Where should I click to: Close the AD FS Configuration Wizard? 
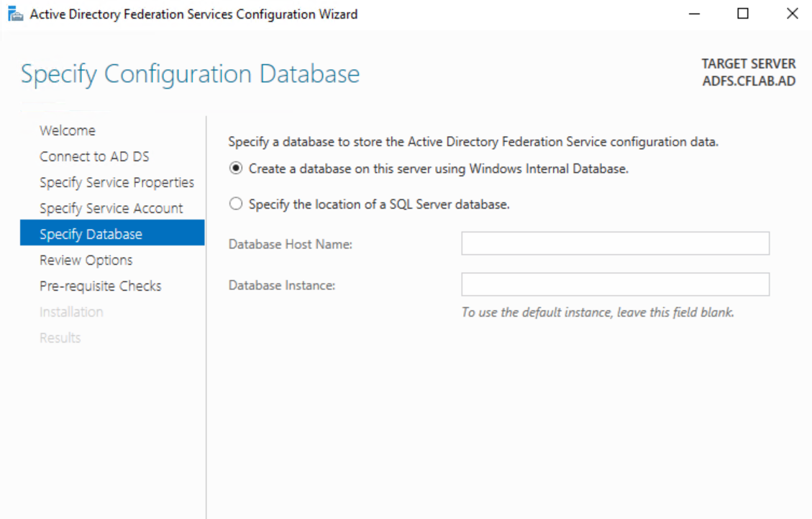point(792,14)
